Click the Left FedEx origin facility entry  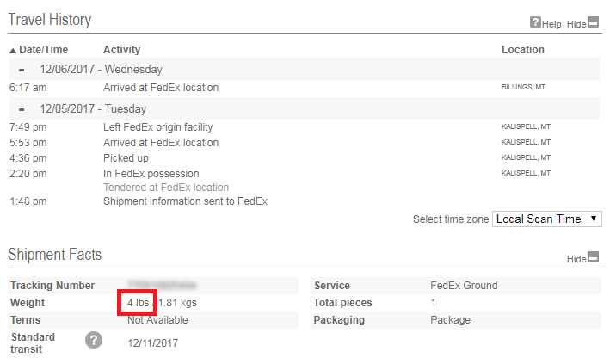(x=157, y=127)
